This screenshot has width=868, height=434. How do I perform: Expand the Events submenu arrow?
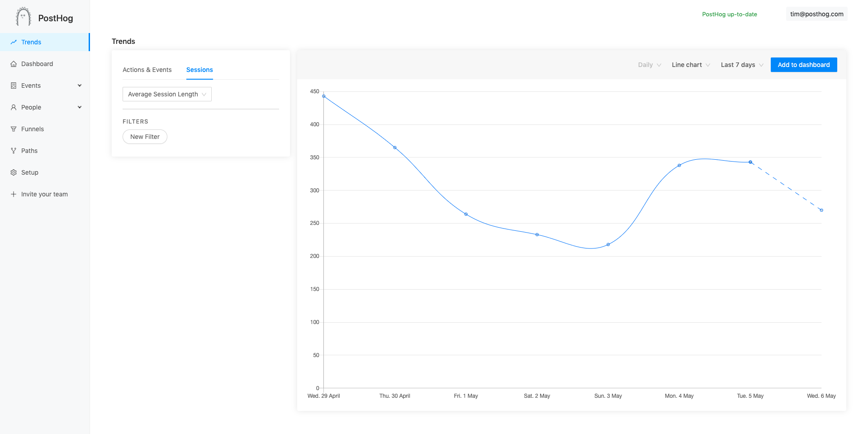pyautogui.click(x=80, y=86)
